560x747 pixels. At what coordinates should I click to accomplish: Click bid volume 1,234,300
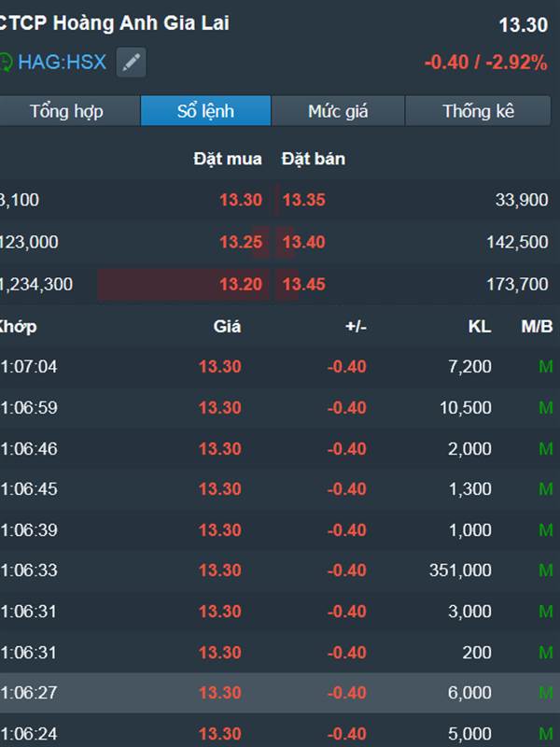click(36, 285)
